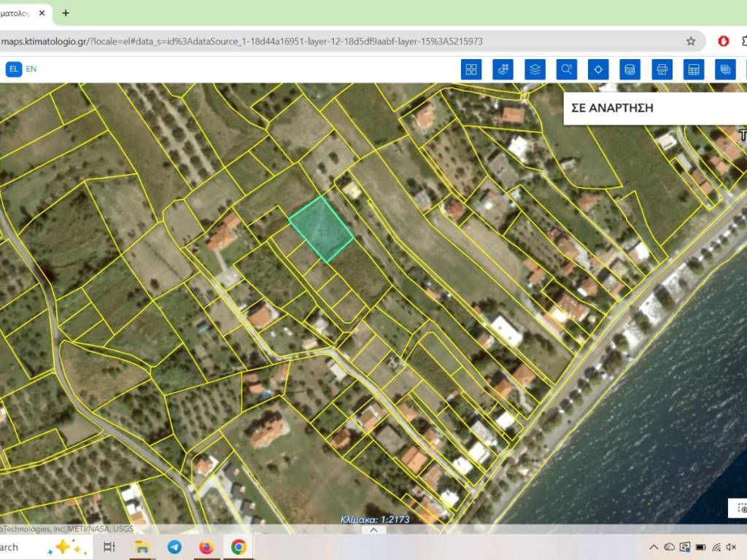Bookmark this page with star icon
The width and height of the screenshot is (747, 560).
pos(691,42)
